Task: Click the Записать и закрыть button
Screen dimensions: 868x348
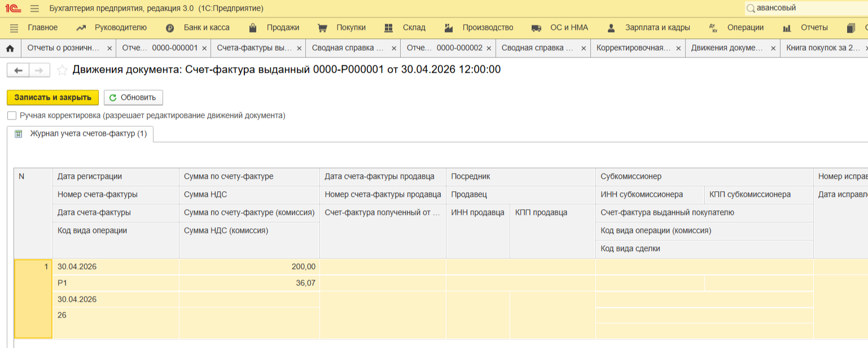Action: [52, 98]
